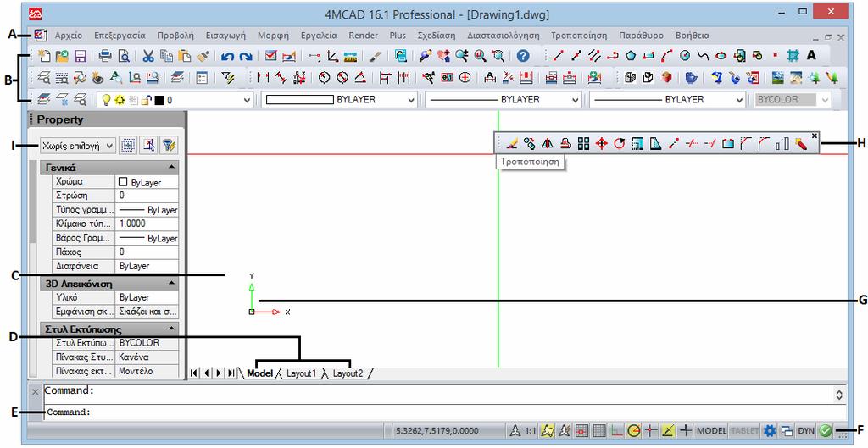Copy selection to clipboard
This screenshot has width=868, height=448.
[x=166, y=56]
